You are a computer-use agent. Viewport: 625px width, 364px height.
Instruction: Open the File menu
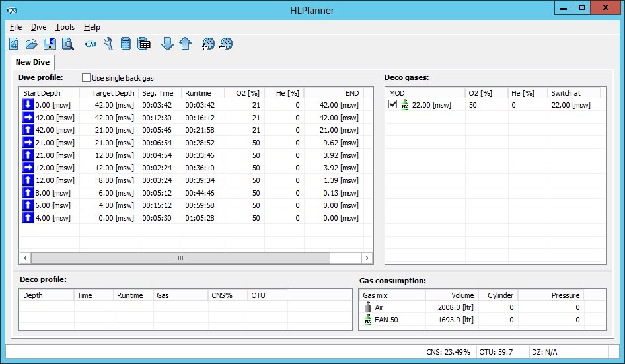click(x=16, y=27)
